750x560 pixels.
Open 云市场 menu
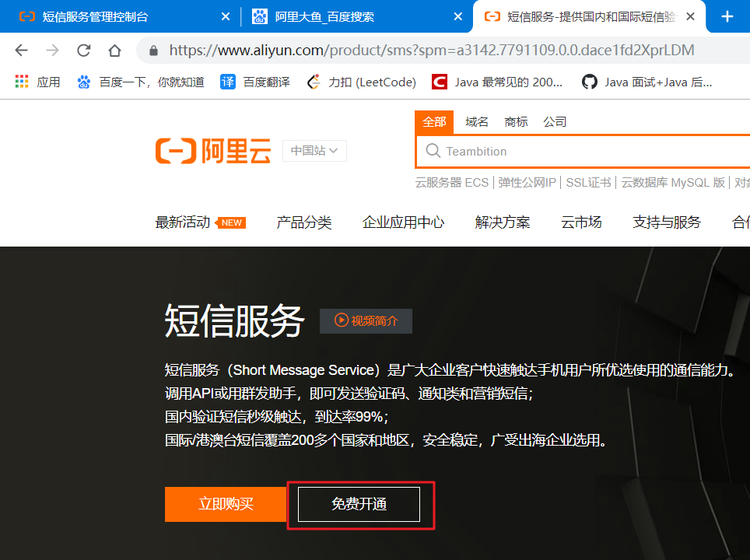pyautogui.click(x=581, y=222)
